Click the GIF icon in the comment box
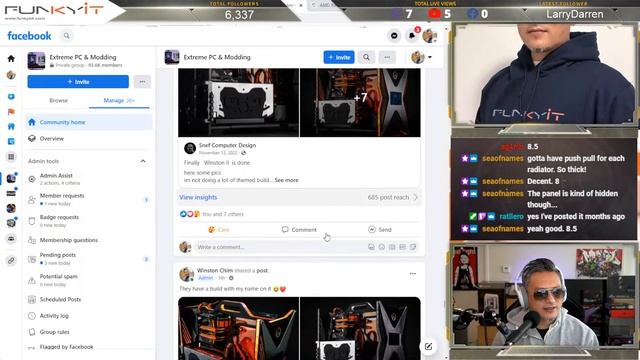 click(402, 247)
